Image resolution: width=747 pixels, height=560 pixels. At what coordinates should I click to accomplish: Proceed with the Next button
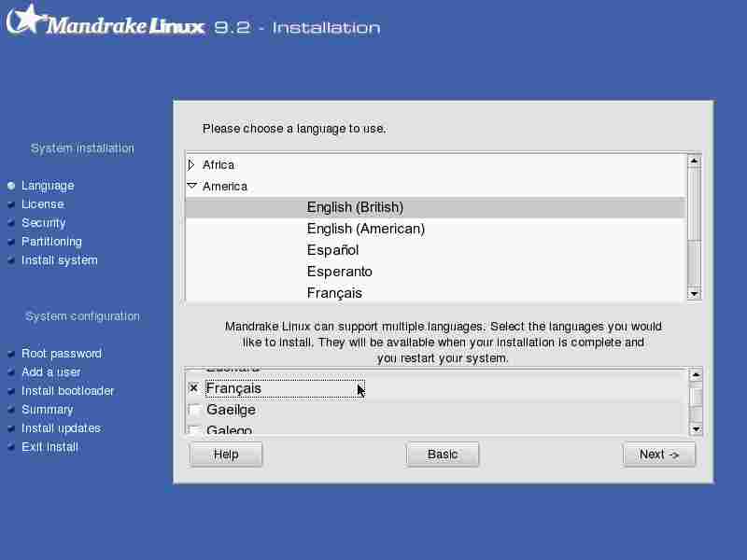pyautogui.click(x=659, y=455)
